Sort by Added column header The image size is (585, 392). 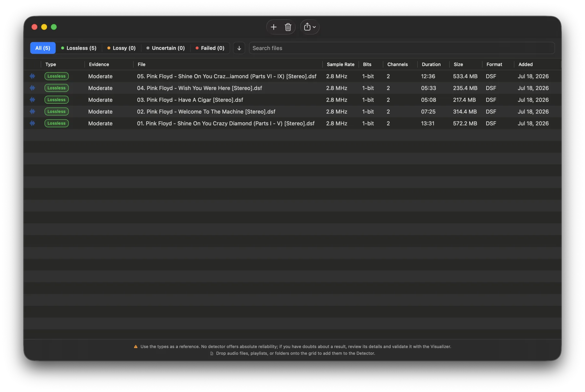(x=525, y=64)
